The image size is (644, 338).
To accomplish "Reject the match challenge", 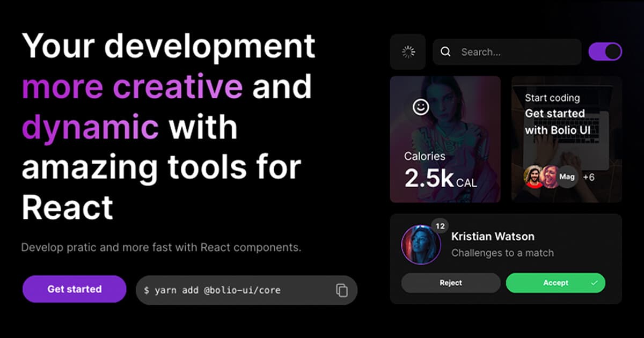I will [x=451, y=283].
